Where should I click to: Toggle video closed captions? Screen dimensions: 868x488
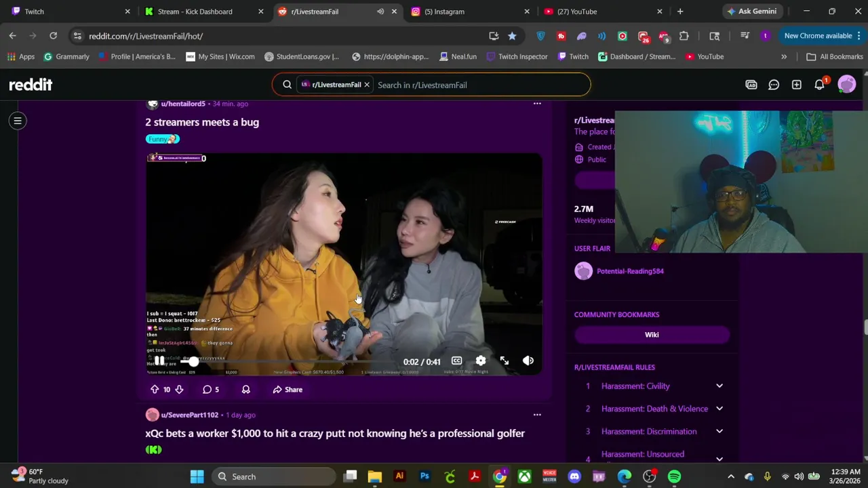[x=457, y=361]
